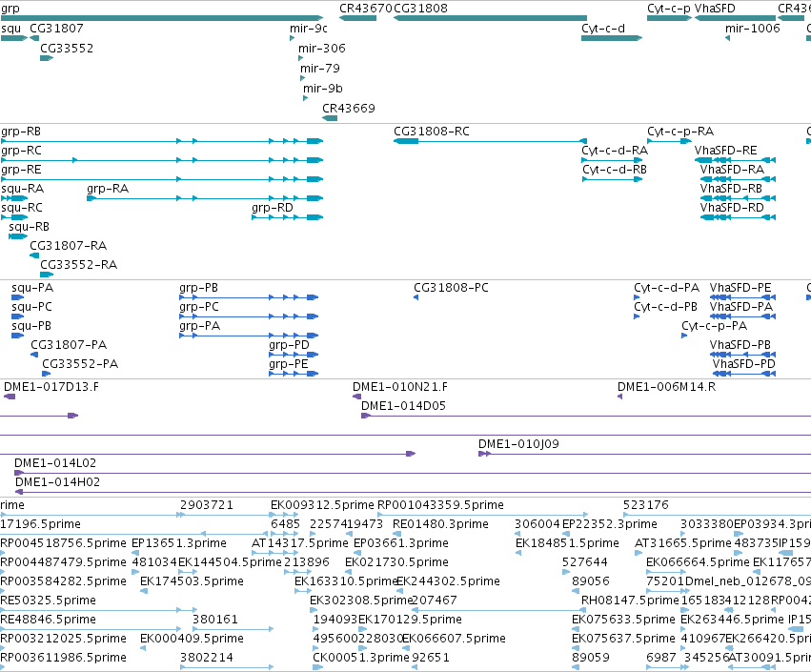811x672 pixels.
Task: Select the Cyt-c-p-RA transcript
Action: [669, 141]
